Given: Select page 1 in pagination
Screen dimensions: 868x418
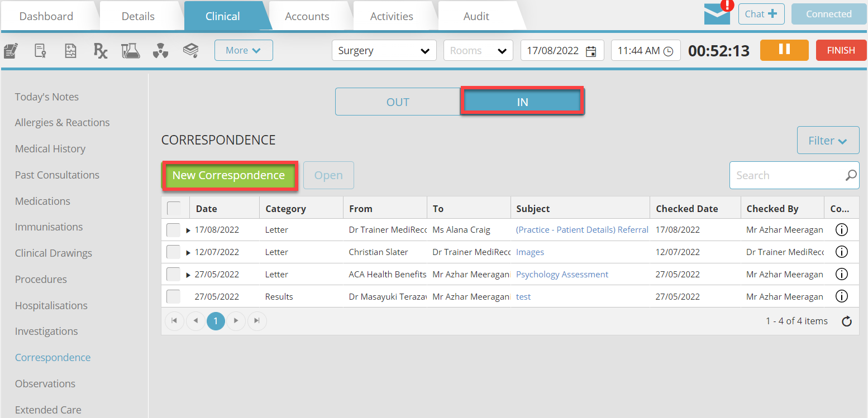Looking at the screenshot, I should click(216, 321).
